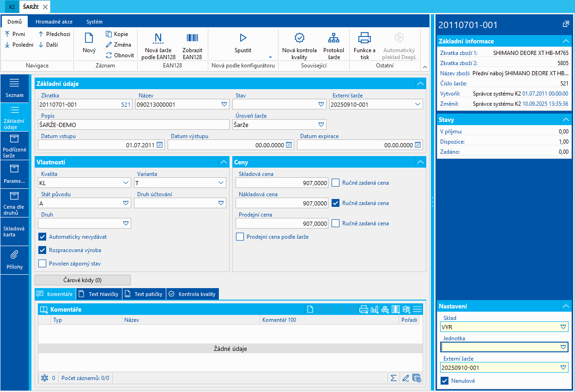Viewport: 575px width, 392px height.
Task: Copy the record with Kopie
Action: coord(117,34)
